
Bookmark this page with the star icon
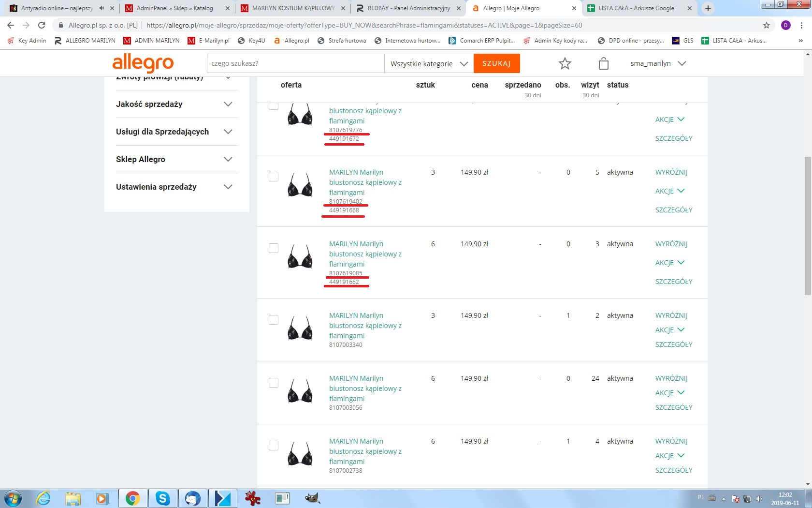tap(766, 25)
